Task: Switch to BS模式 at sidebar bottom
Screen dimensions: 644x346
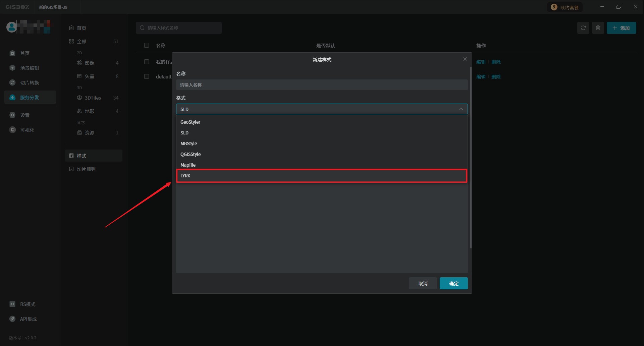Action: (28, 304)
